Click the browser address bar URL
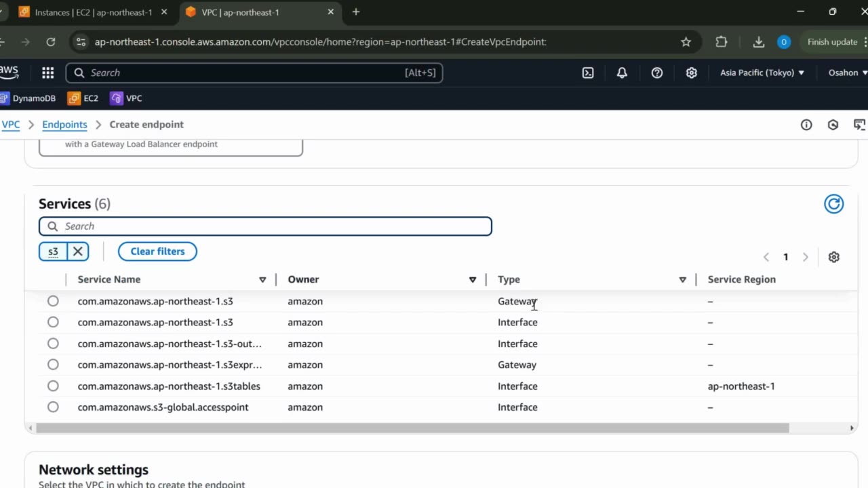This screenshot has height=488, width=868. 320,42
